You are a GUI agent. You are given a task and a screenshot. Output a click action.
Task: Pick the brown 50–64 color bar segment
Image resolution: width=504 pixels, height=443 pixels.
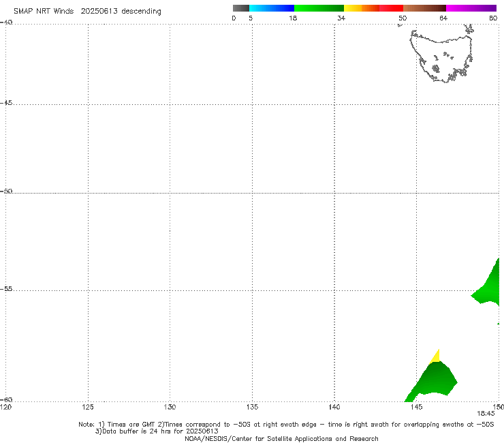pyautogui.click(x=424, y=8)
